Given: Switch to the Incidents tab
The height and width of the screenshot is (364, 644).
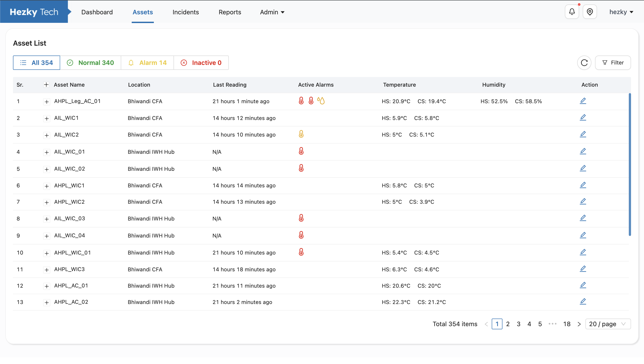Looking at the screenshot, I should pyautogui.click(x=186, y=12).
